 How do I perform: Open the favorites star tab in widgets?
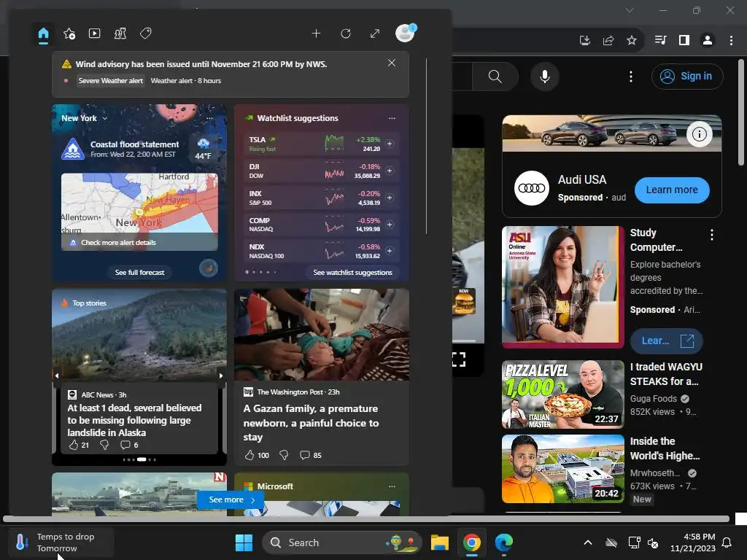click(69, 34)
